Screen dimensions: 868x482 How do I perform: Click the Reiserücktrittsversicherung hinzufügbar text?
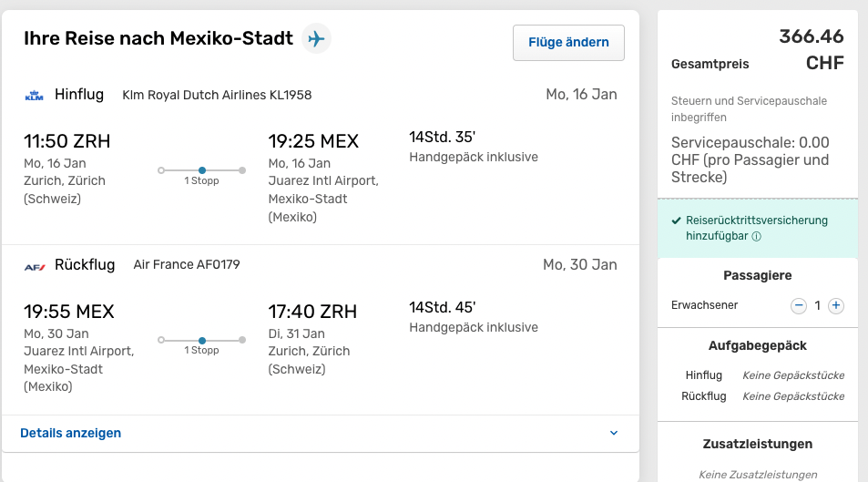(756, 220)
